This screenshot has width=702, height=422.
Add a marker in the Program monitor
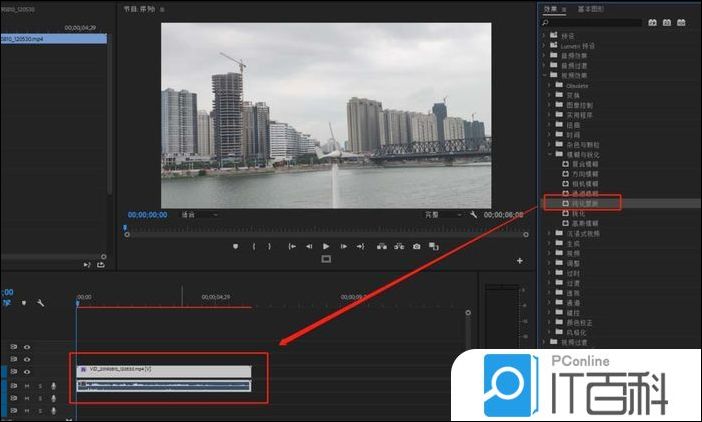pos(235,247)
